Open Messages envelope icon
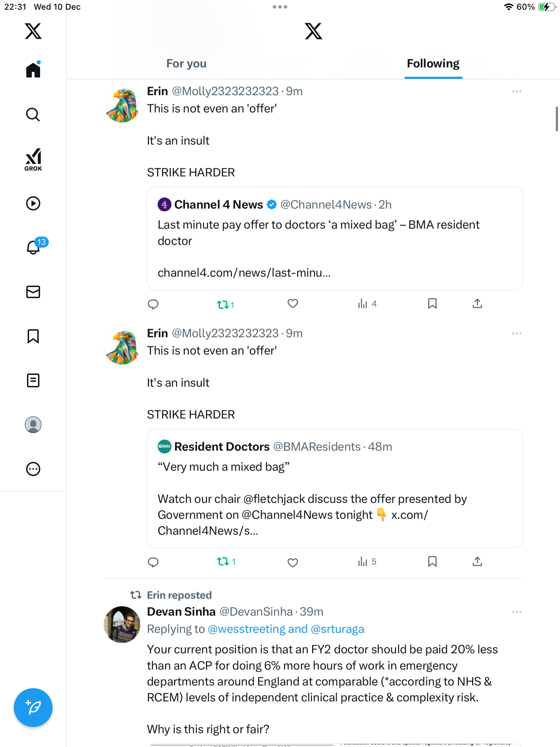 pos(33,292)
